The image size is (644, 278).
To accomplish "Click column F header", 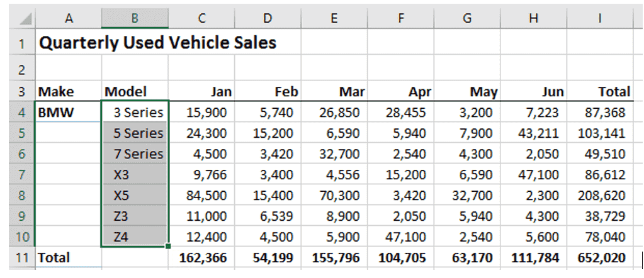I will (401, 19).
